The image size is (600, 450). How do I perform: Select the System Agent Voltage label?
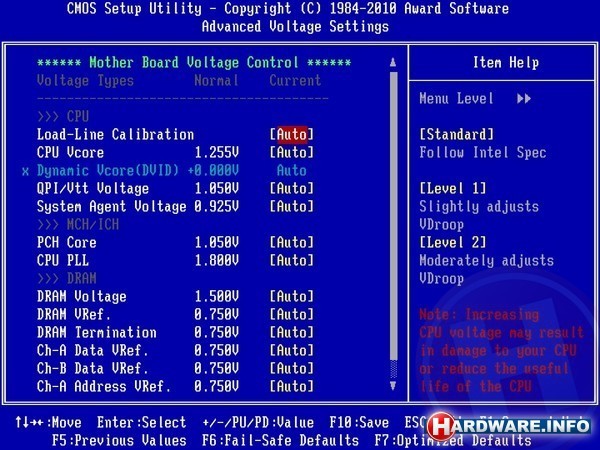pos(112,207)
